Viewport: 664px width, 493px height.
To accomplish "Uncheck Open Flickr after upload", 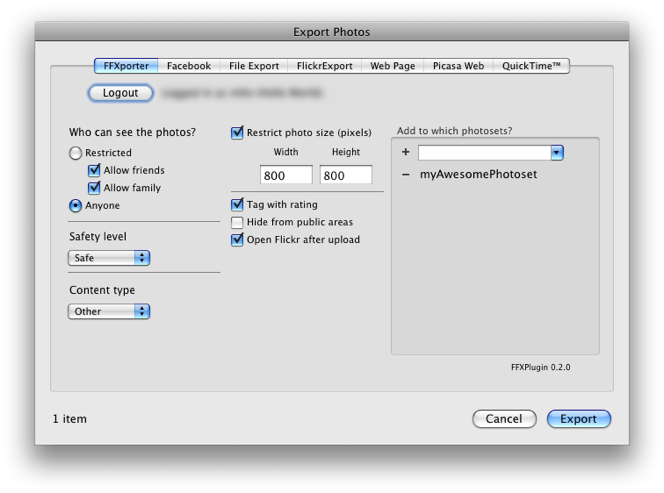I will click(x=238, y=239).
